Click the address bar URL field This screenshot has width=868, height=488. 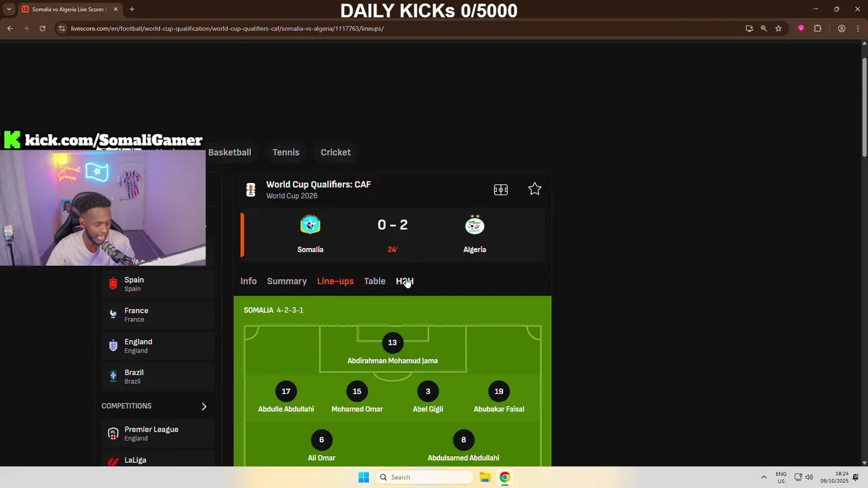pos(400,28)
